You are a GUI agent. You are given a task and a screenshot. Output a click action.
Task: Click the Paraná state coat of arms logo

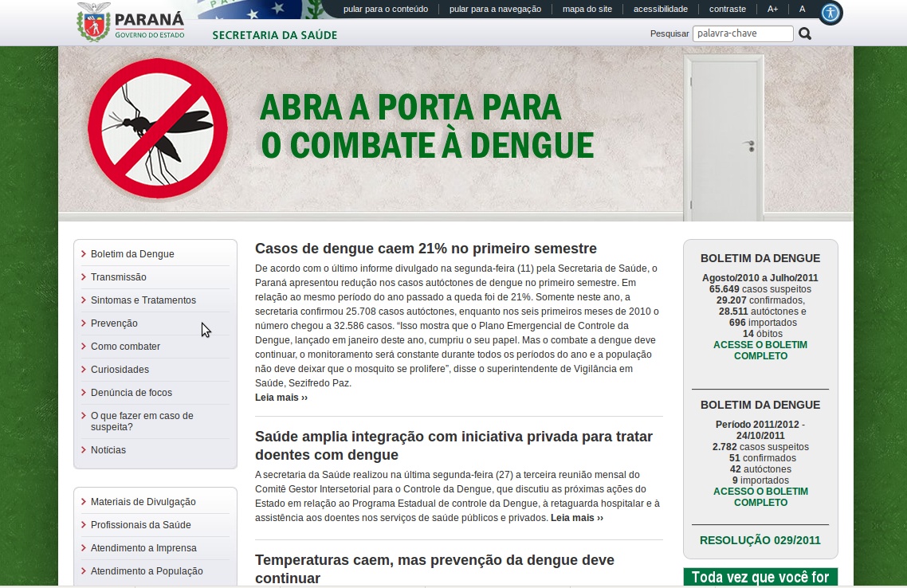93,22
